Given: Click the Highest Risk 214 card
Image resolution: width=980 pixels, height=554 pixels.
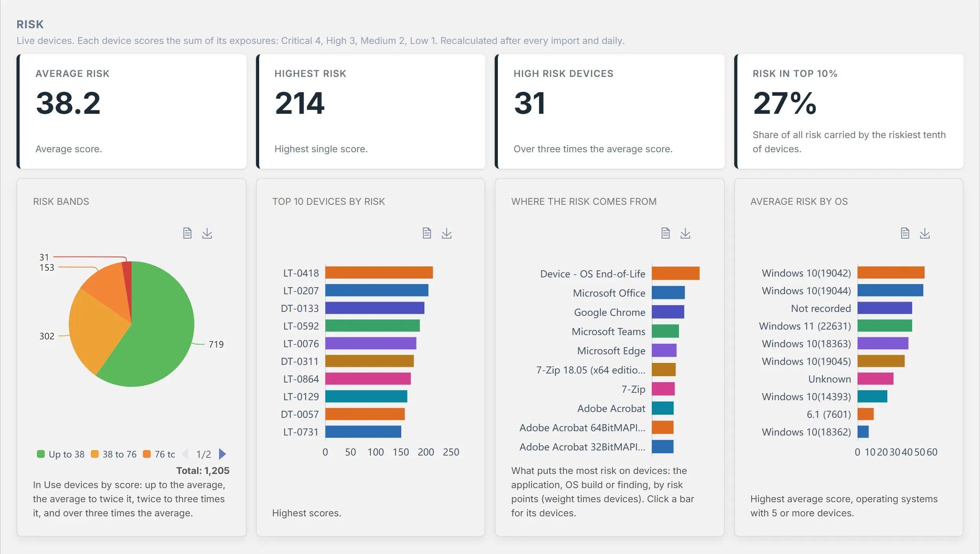Looking at the screenshot, I should pos(371,111).
